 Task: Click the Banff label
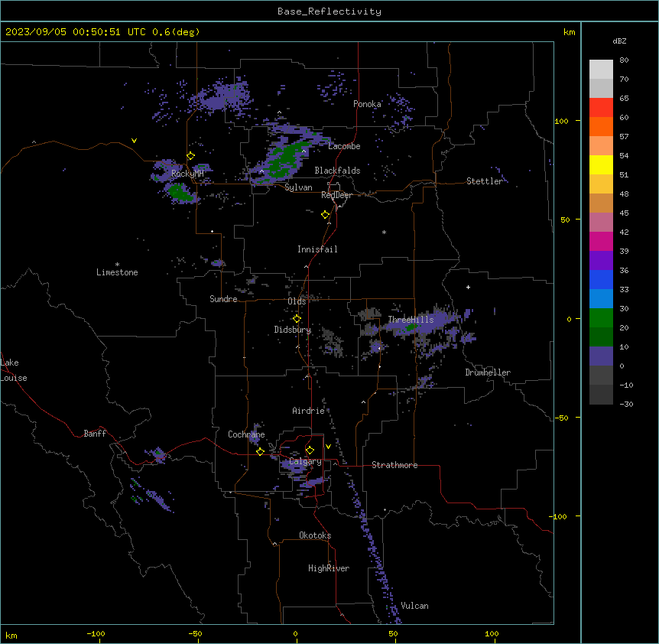coord(95,434)
